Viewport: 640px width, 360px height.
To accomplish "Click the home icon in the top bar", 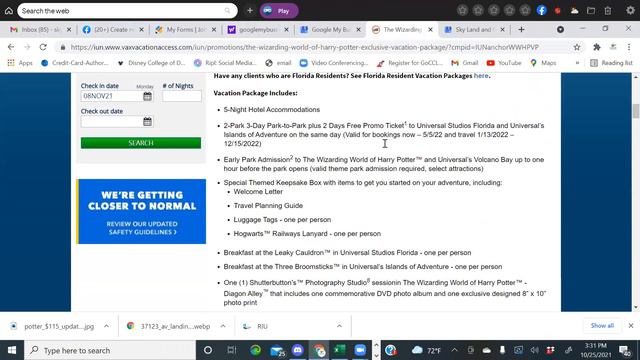I will click(x=9, y=11).
